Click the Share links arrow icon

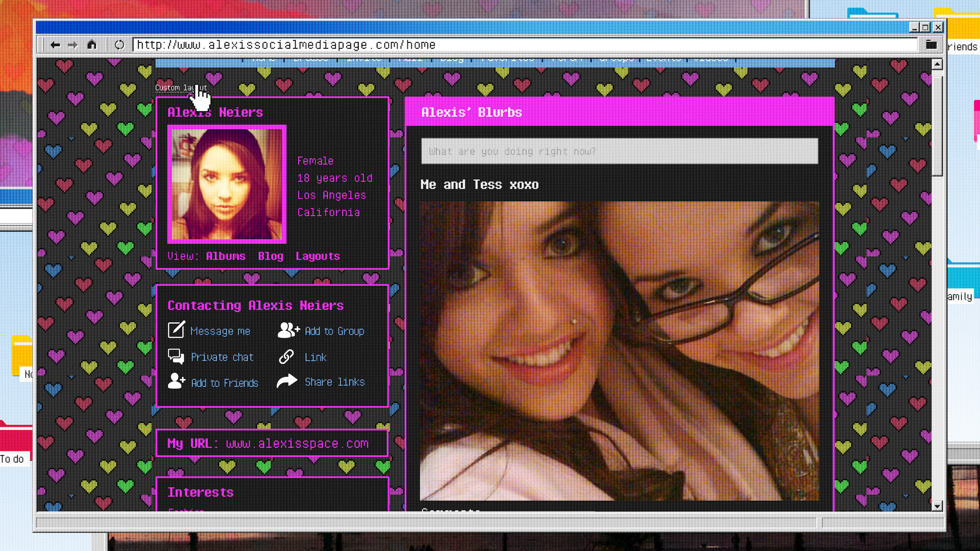pyautogui.click(x=287, y=381)
